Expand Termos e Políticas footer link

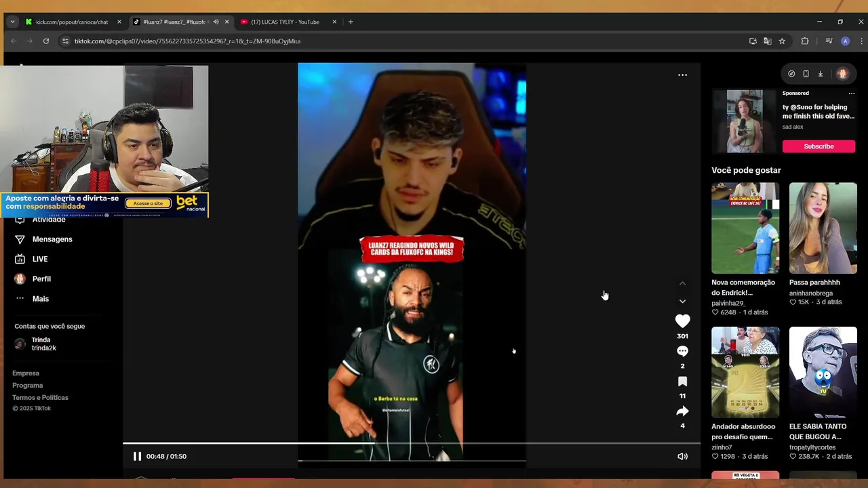click(x=40, y=398)
